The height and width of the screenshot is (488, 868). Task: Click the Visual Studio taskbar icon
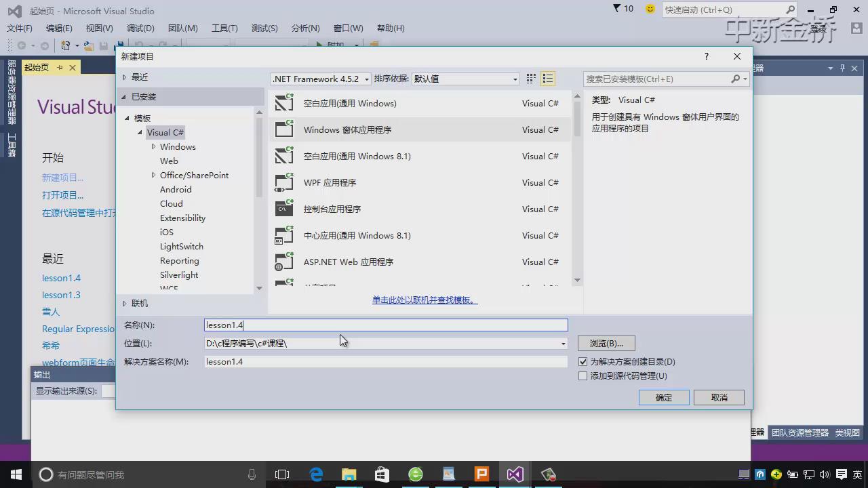[515, 474]
